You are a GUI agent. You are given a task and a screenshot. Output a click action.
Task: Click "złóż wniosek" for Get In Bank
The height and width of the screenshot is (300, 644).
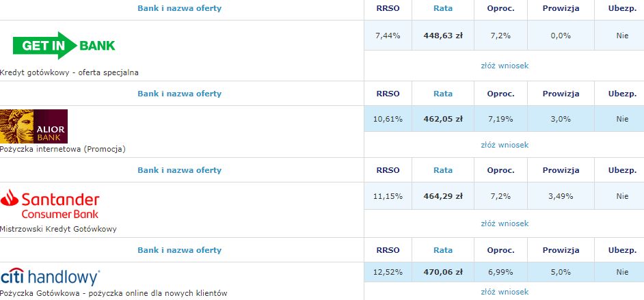point(505,66)
